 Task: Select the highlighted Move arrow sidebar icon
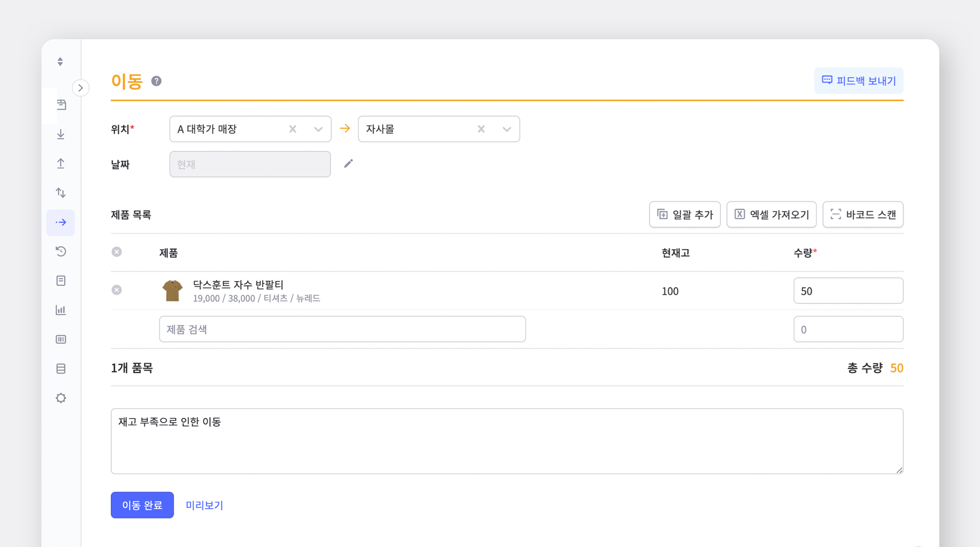[61, 222]
